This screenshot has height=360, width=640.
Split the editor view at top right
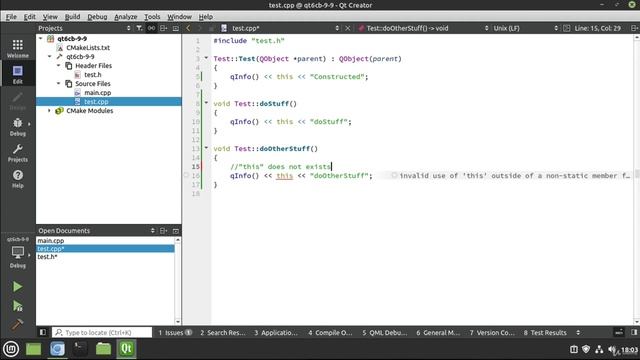[x=634, y=28]
